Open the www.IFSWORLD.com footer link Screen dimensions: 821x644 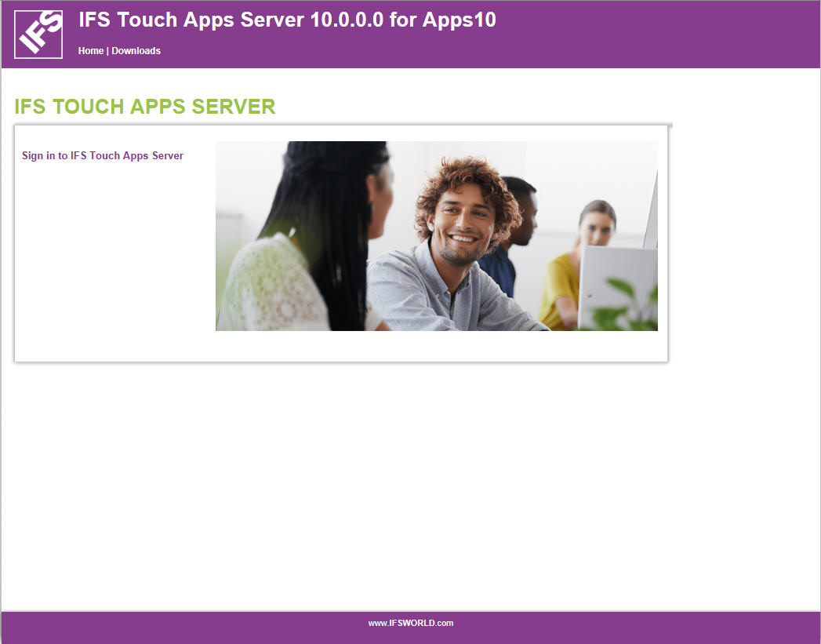[411, 624]
